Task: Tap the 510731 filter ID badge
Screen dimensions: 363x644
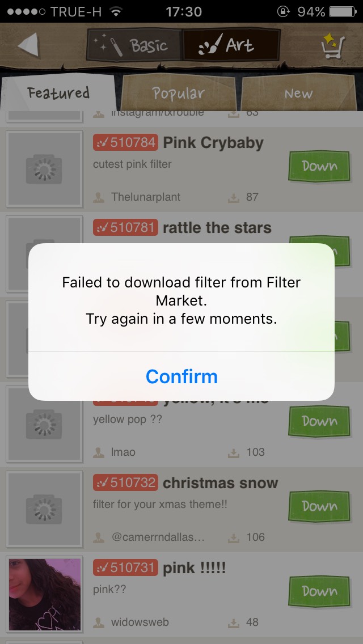Action: pyautogui.click(x=125, y=567)
